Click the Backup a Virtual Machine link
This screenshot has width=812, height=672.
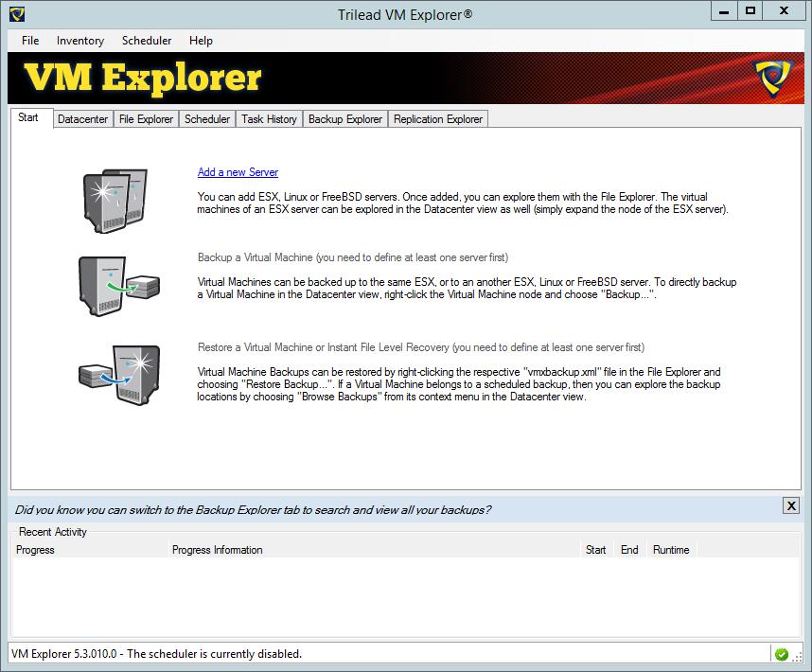(x=353, y=257)
